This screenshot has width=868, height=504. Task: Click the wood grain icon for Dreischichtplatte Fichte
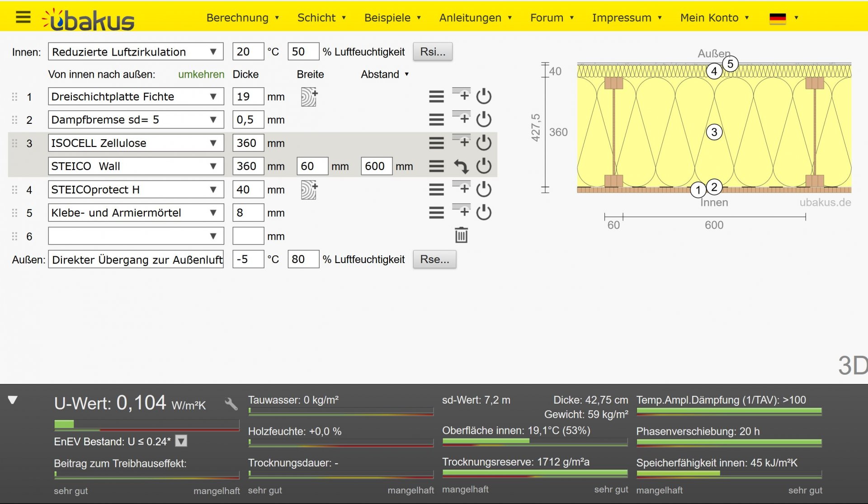(x=309, y=97)
